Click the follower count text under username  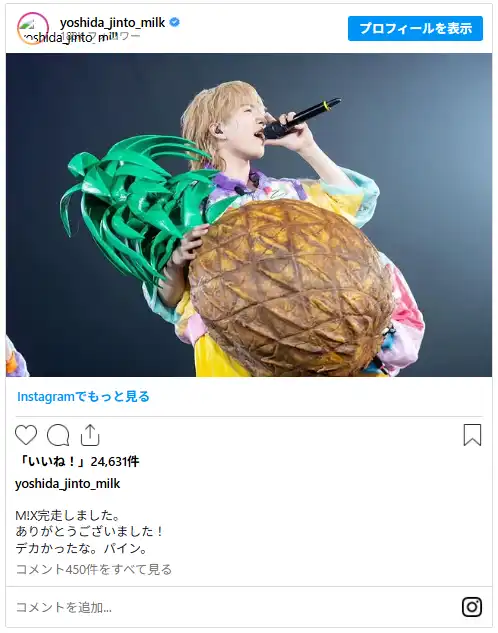tap(101, 37)
